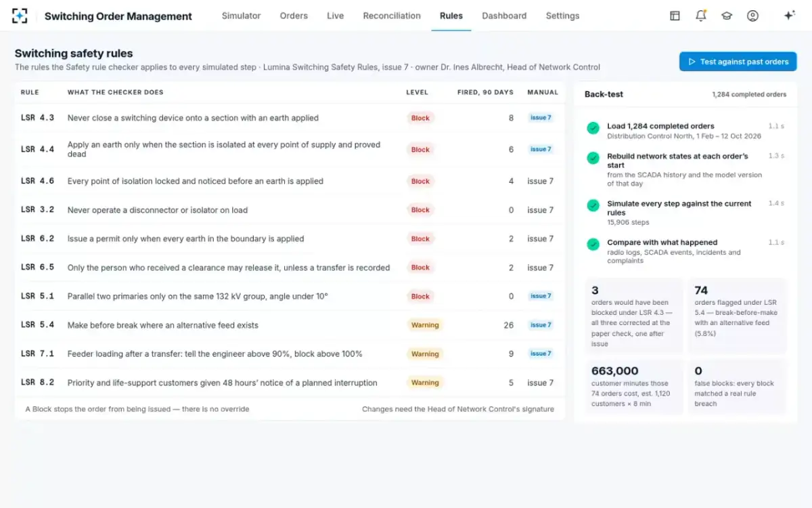
Task: Click the Lumina app logo icon
Action: click(20, 16)
